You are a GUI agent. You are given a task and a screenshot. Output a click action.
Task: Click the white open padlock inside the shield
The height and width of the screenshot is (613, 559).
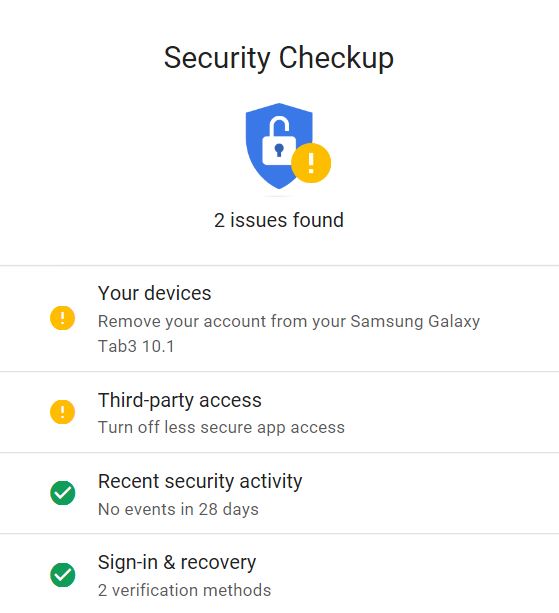pyautogui.click(x=279, y=142)
